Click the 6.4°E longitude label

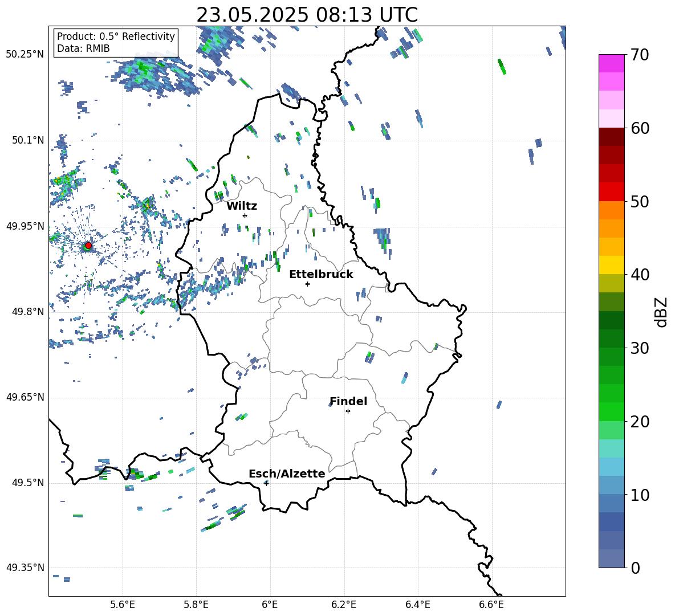click(417, 605)
